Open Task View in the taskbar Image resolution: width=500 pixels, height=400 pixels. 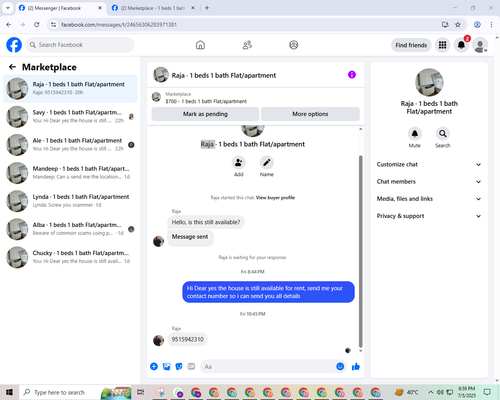pos(141,392)
